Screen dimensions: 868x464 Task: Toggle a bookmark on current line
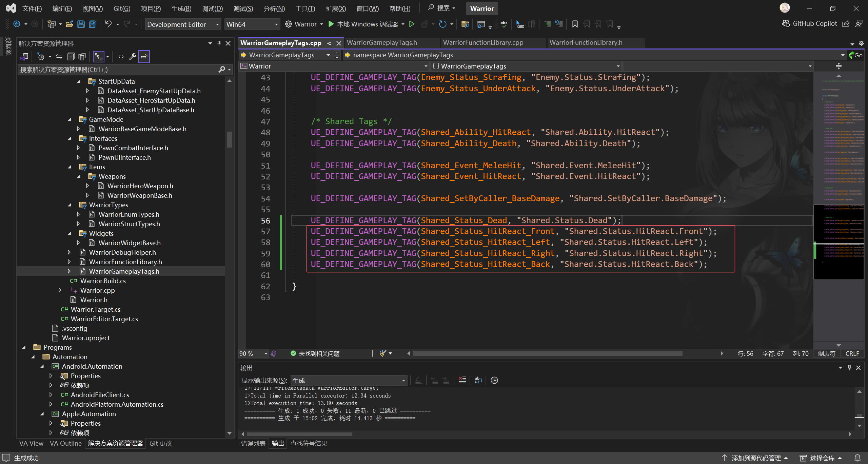[574, 24]
